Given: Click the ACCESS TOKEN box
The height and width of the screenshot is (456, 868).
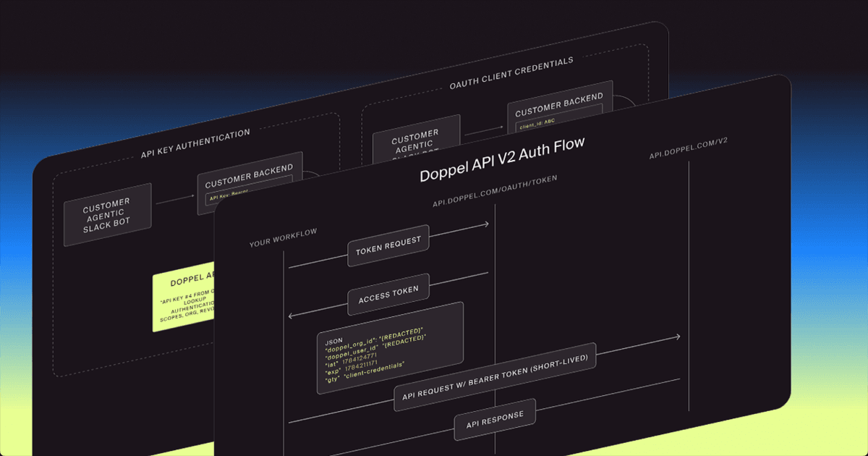Looking at the screenshot, I should pos(388,294).
